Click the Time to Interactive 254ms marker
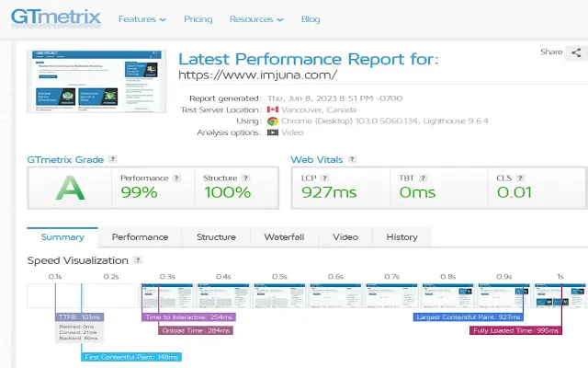 (188, 316)
